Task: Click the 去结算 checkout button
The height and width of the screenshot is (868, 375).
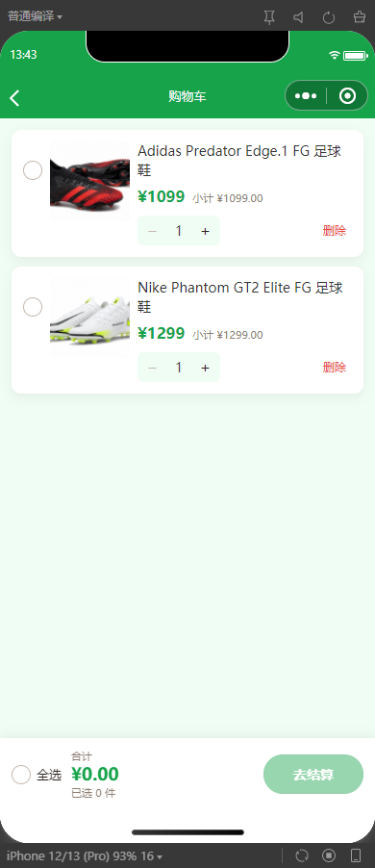Action: [x=313, y=775]
